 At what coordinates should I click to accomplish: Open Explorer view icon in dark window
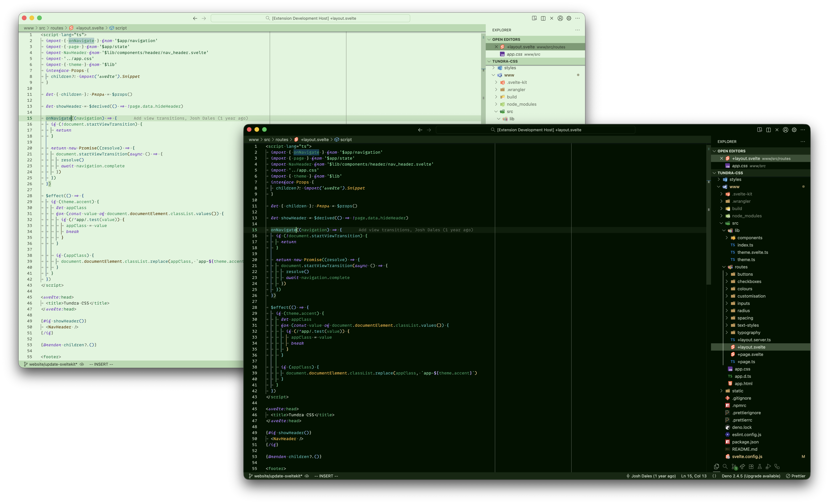pos(716,466)
